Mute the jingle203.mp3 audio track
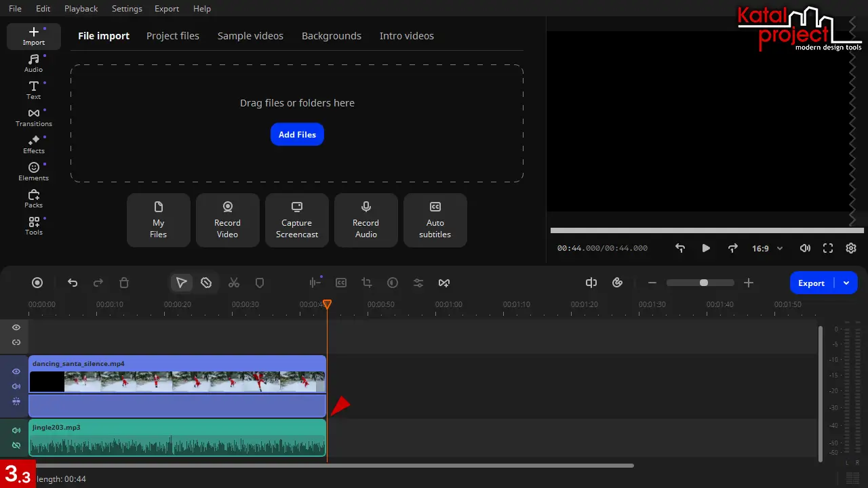This screenshot has height=488, width=868. tap(16, 430)
